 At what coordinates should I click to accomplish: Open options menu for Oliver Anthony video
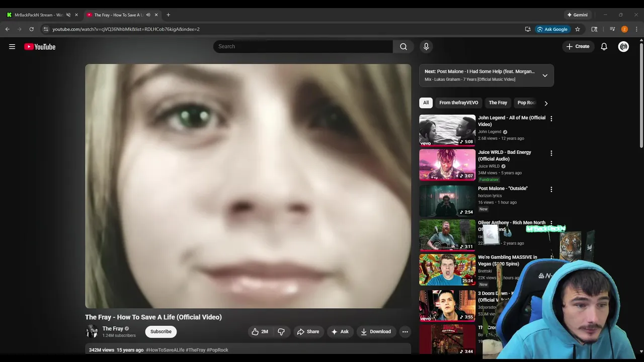point(551,223)
